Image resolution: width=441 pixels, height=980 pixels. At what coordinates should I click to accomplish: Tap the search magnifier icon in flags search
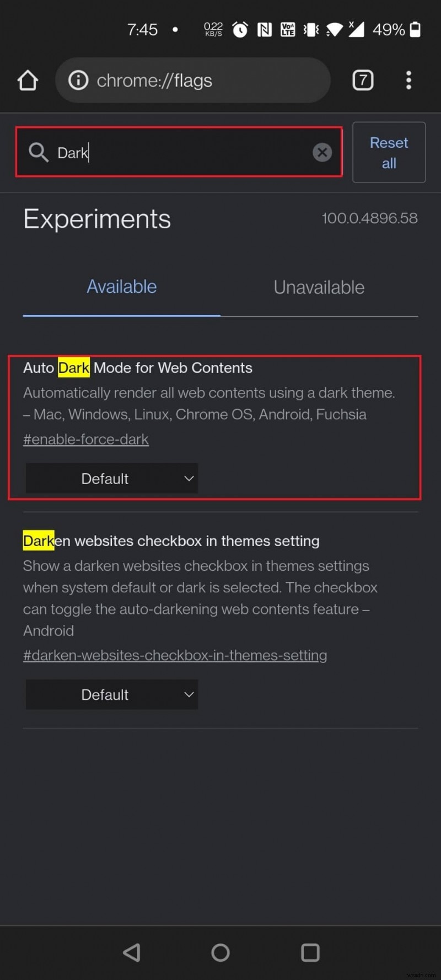click(x=39, y=152)
